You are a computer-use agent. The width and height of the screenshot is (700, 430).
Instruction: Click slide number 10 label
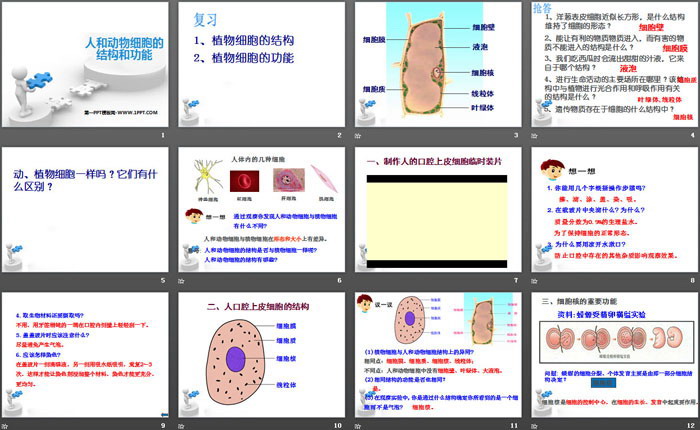coord(338,426)
